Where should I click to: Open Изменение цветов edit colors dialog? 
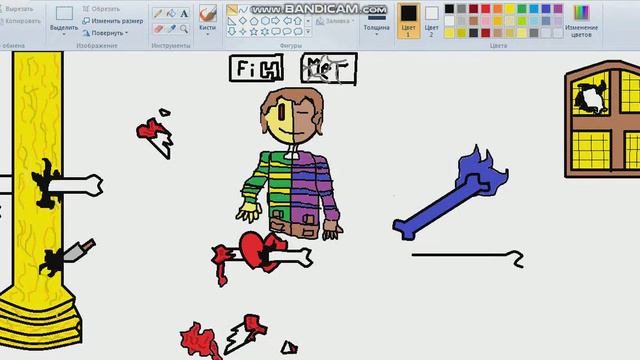pyautogui.click(x=581, y=21)
